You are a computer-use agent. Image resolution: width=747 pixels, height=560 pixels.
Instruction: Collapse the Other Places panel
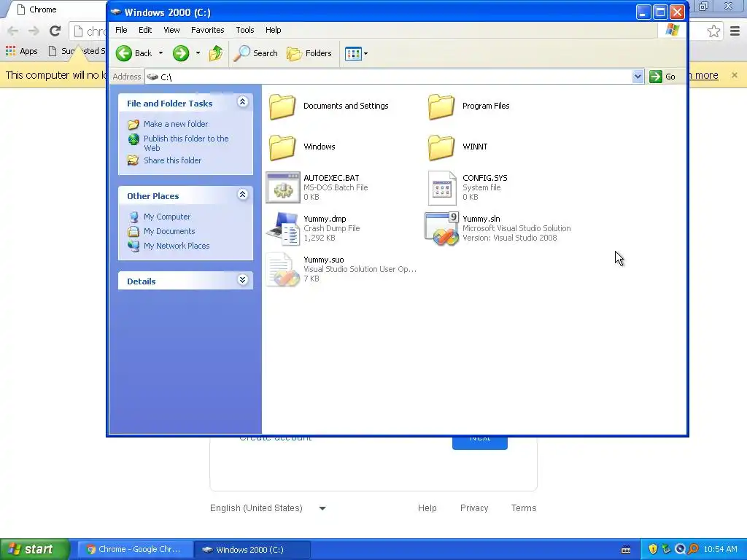click(x=242, y=194)
